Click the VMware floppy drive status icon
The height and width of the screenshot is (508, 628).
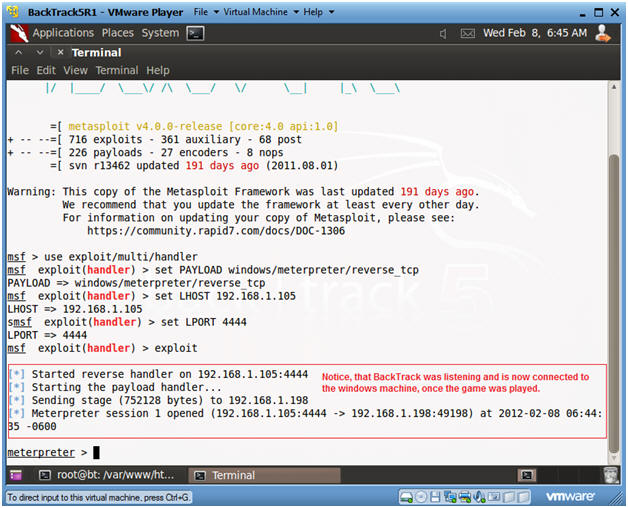click(x=435, y=497)
